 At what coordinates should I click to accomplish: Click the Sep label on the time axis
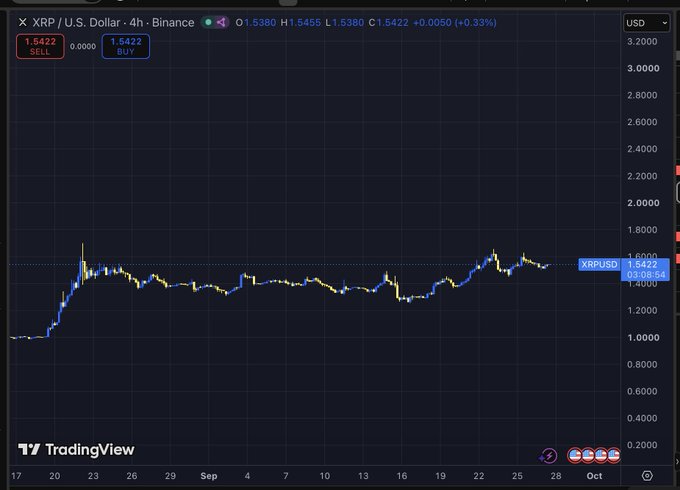coord(209,476)
